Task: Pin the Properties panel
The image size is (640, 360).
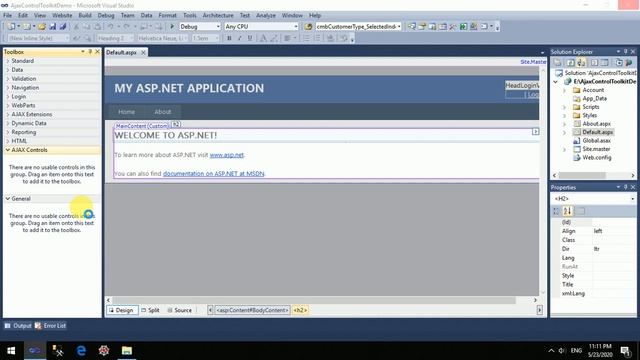Action: click(x=625, y=187)
